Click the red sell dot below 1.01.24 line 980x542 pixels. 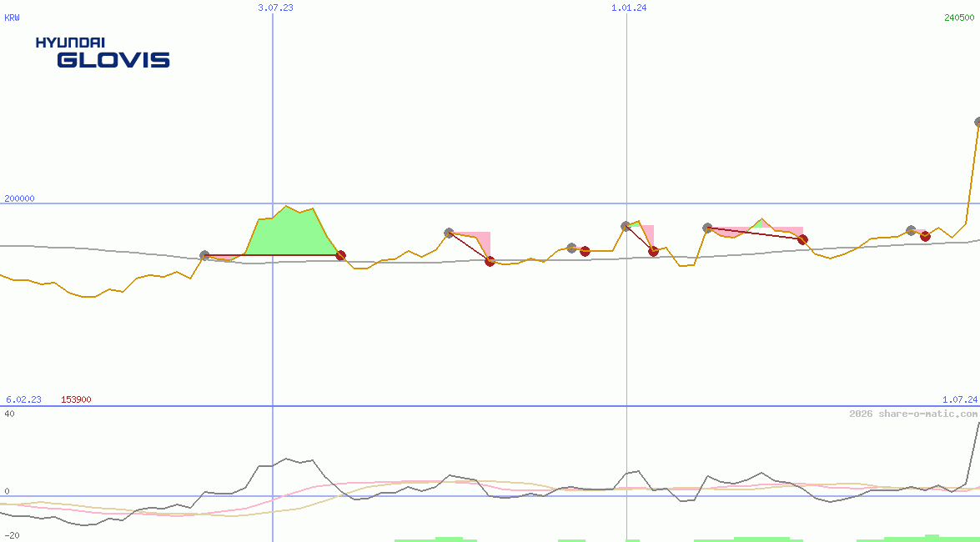point(653,249)
